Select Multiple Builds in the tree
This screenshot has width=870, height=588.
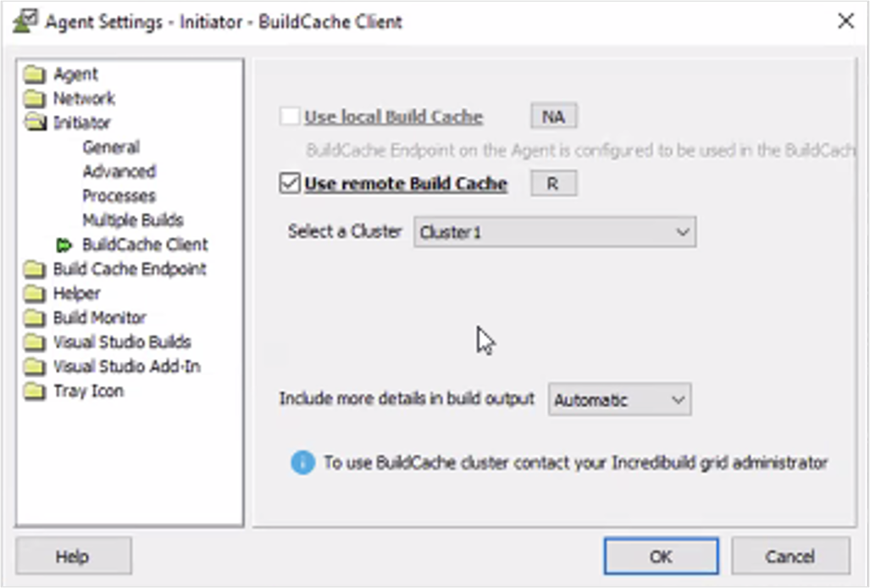(132, 221)
